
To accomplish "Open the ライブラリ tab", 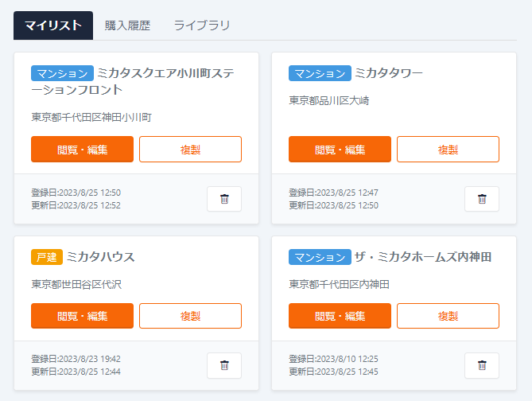I will point(202,25).
